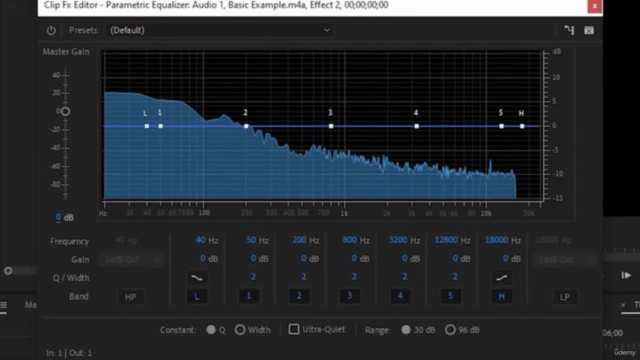Click the 0 dB gain under 12800 Hz
The image size is (640, 360).
point(455,258)
